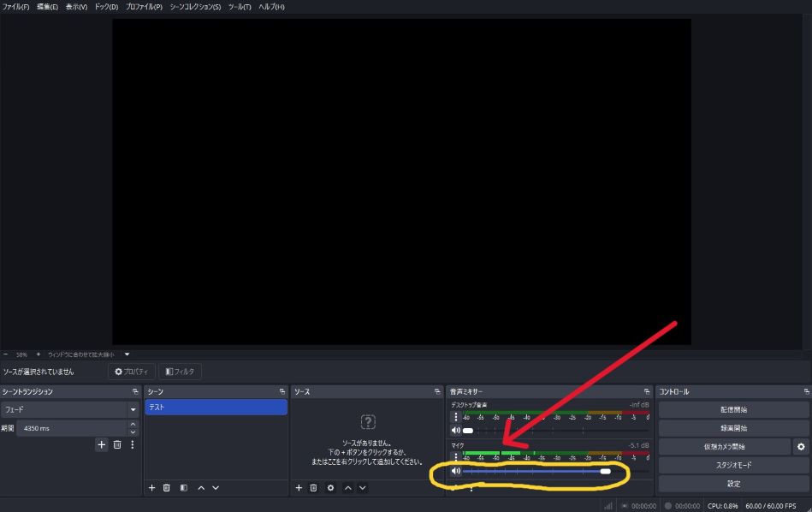Image resolution: width=812 pixels, height=512 pixels.
Task: Open 仮想カメラ settings gear icon
Action: click(x=801, y=446)
